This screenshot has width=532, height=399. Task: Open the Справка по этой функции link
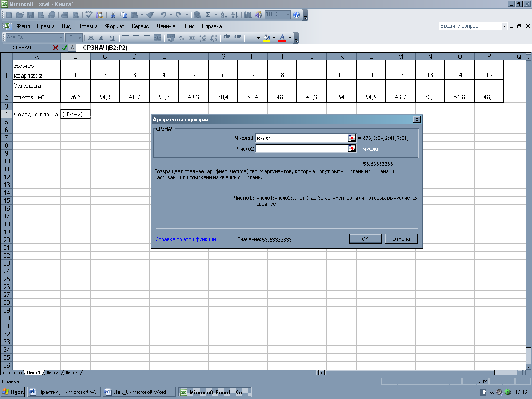point(186,239)
